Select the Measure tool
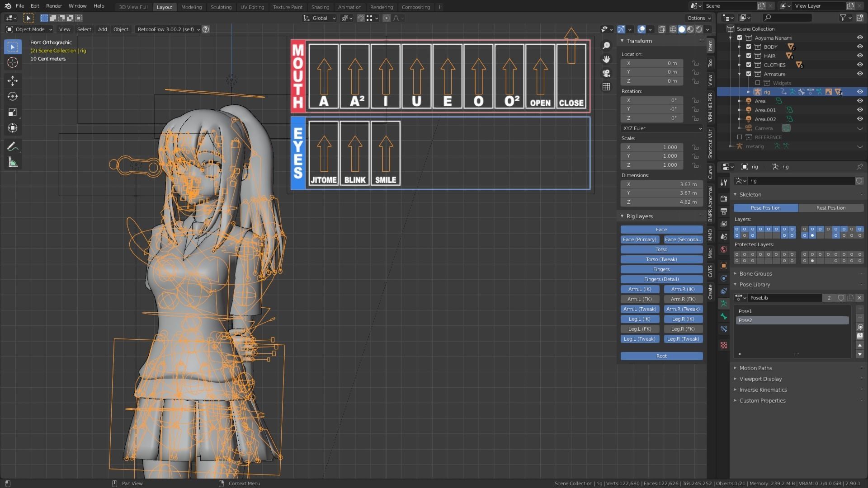Image resolution: width=868 pixels, height=488 pixels. [13, 163]
